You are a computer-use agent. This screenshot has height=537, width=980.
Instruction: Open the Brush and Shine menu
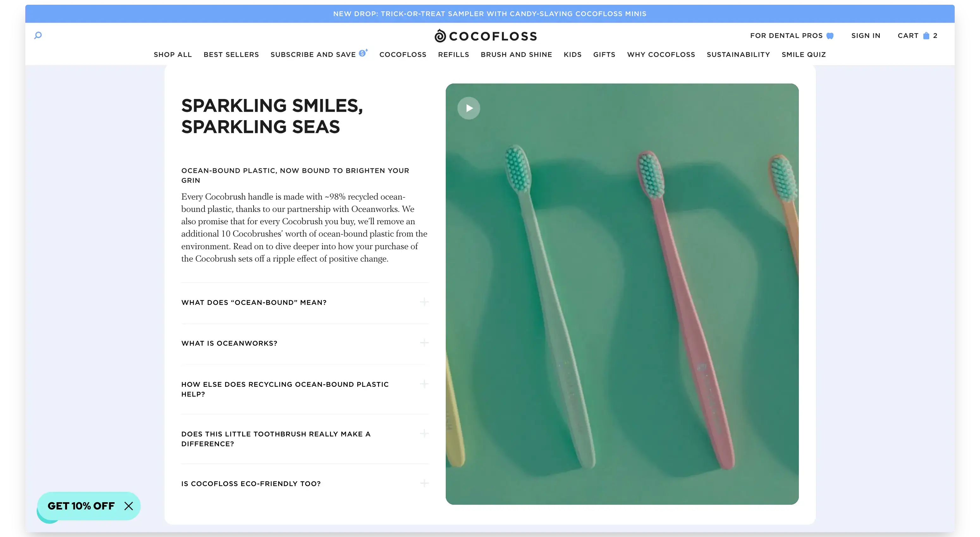point(516,54)
